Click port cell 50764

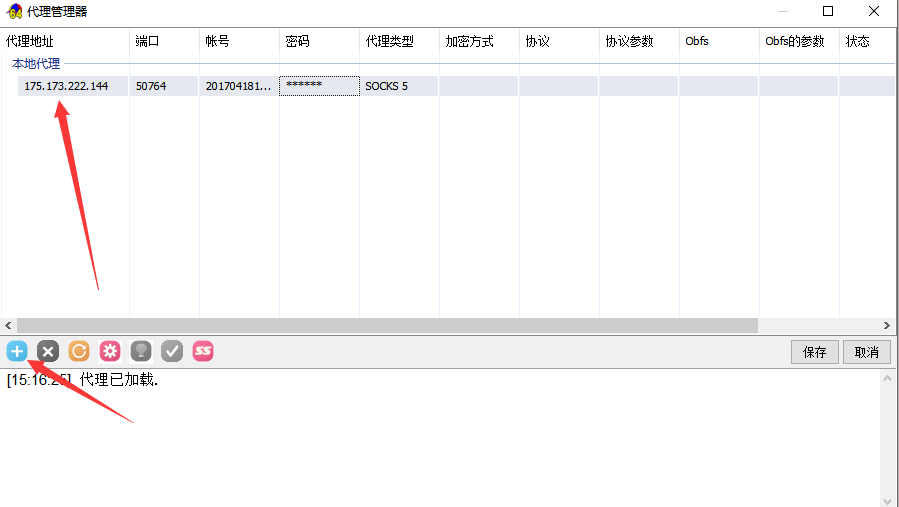click(164, 86)
